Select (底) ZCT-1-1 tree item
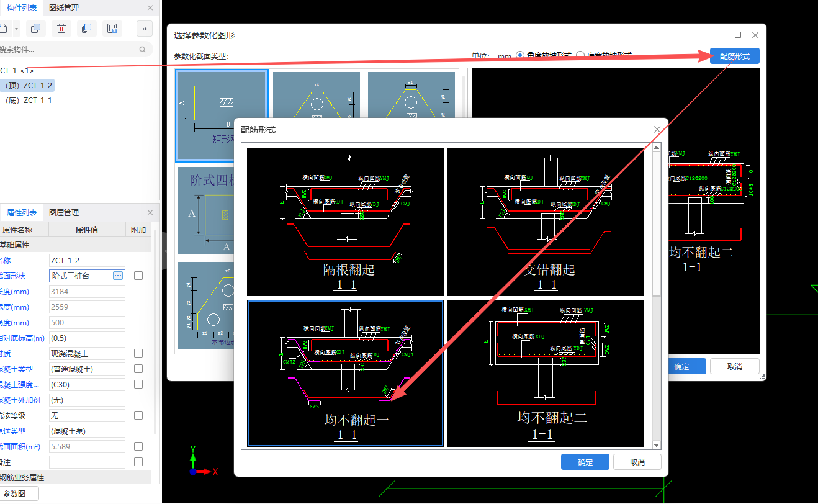 point(29,100)
